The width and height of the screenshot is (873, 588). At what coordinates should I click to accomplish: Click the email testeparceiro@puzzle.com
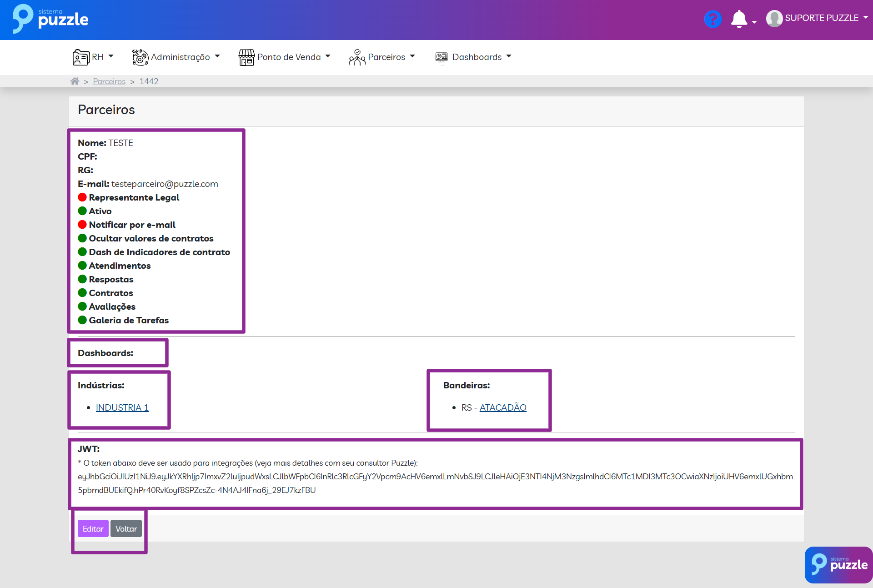point(165,184)
